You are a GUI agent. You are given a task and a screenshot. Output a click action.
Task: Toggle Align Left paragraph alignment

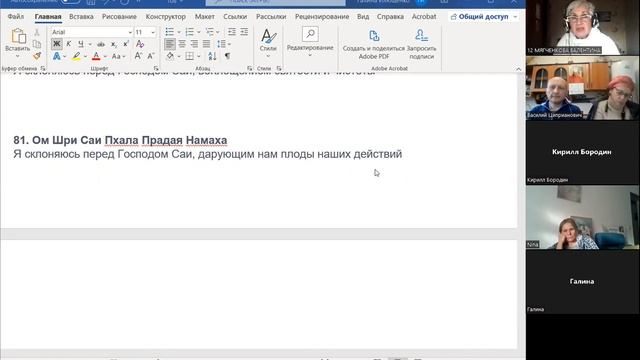click(170, 44)
